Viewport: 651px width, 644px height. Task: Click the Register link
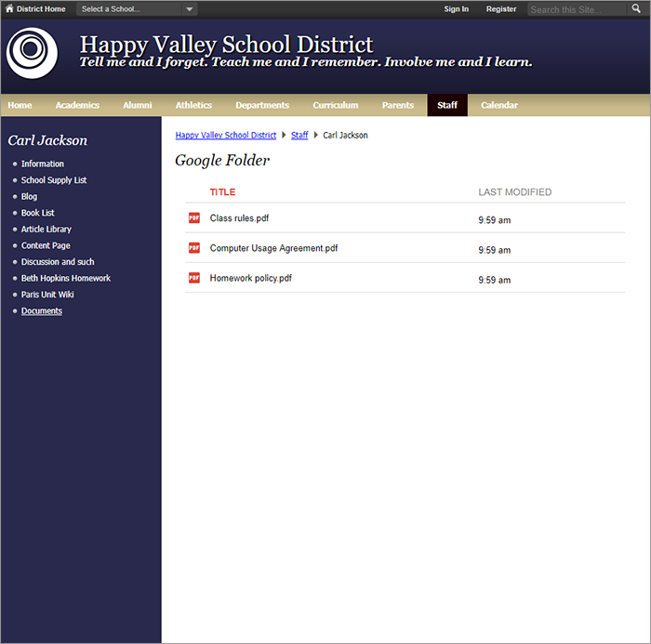click(x=501, y=9)
